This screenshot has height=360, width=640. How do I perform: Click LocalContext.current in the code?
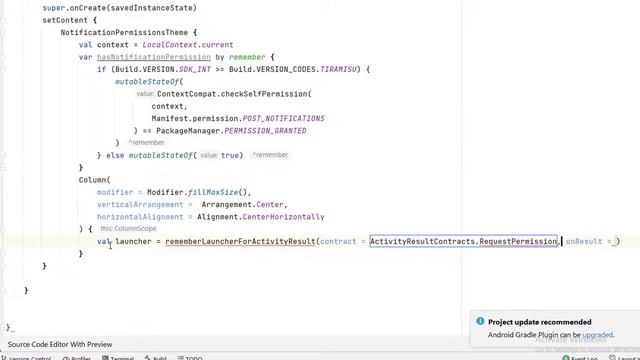tap(188, 45)
